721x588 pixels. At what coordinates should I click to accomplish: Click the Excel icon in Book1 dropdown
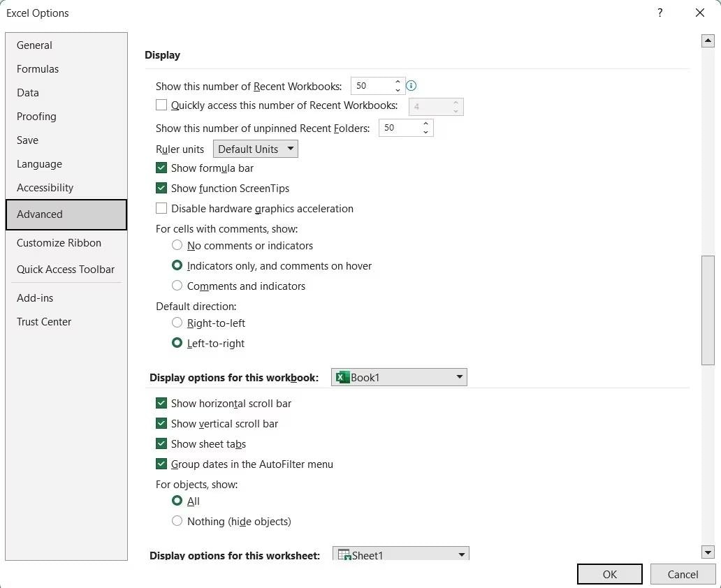tap(342, 377)
